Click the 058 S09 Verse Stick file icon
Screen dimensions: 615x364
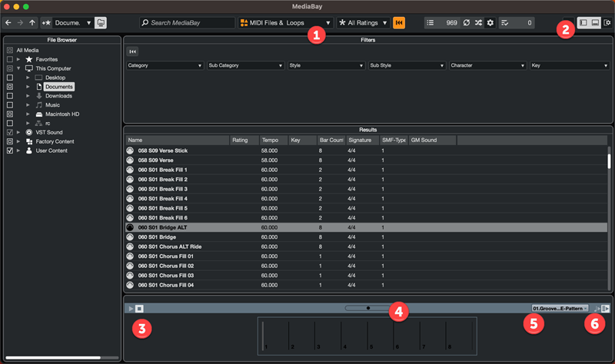[x=130, y=151]
